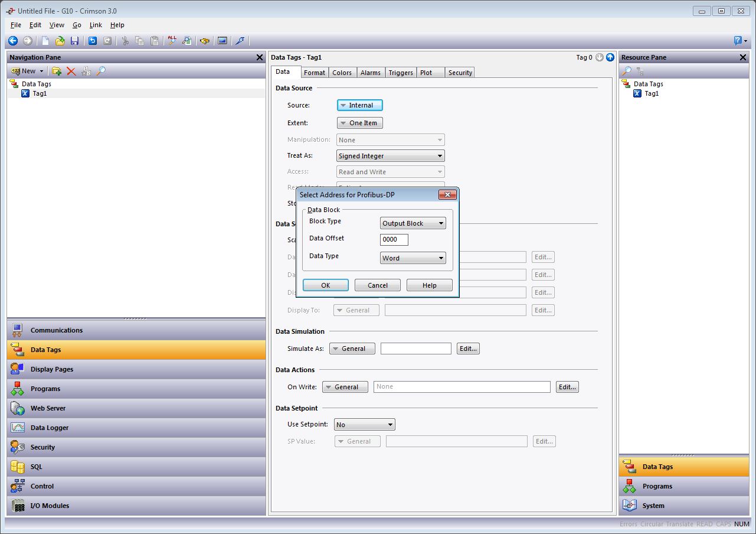Viewport: 756px width, 534px height.
Task: Expand the Treat As combo box
Action: click(x=391, y=156)
